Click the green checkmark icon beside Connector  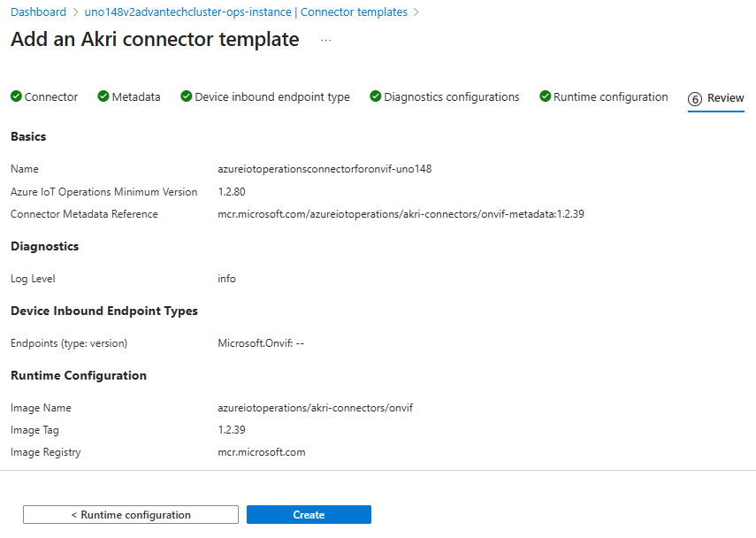(16, 97)
